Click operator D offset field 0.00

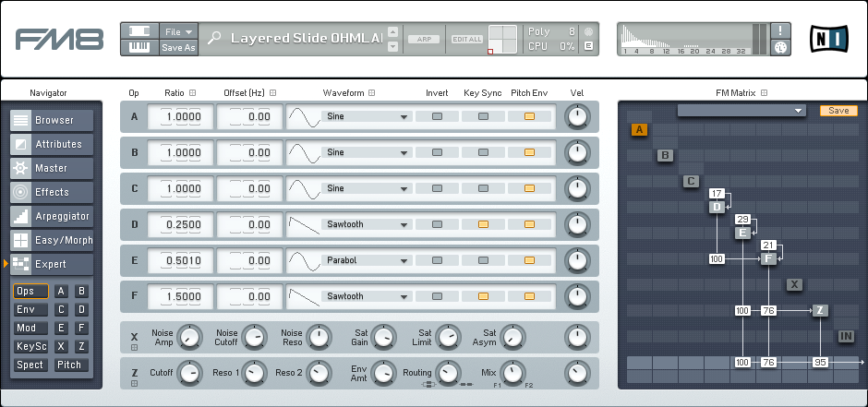(249, 224)
